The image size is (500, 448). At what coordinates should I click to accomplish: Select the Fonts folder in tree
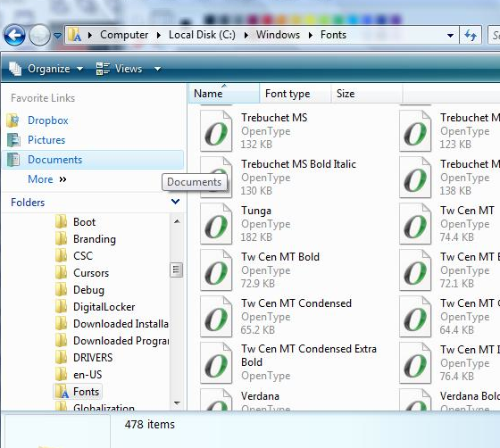point(86,392)
